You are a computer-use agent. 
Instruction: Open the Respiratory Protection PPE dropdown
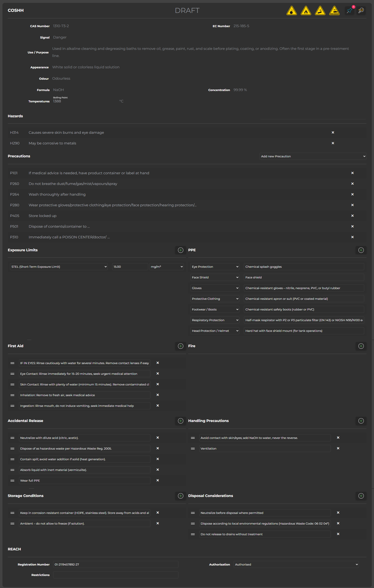coord(215,320)
